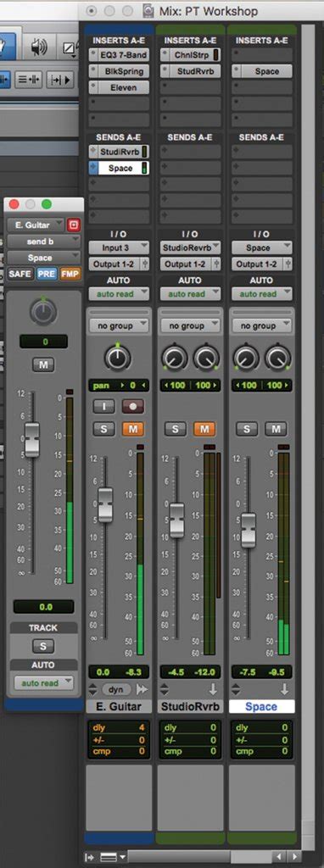Solo the track from send window S button
Screen dimensions: 324x868
pyautogui.click(x=43, y=646)
